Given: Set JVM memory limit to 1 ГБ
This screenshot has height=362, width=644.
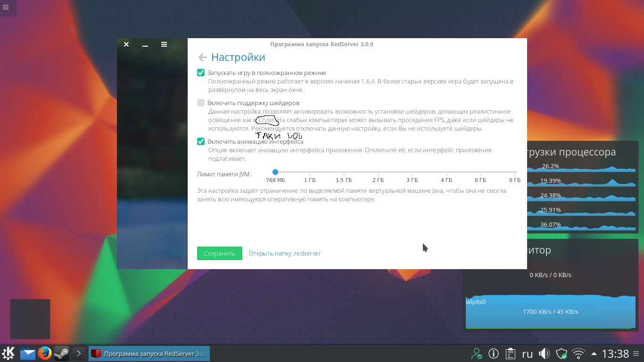Looking at the screenshot, I should (x=310, y=180).
